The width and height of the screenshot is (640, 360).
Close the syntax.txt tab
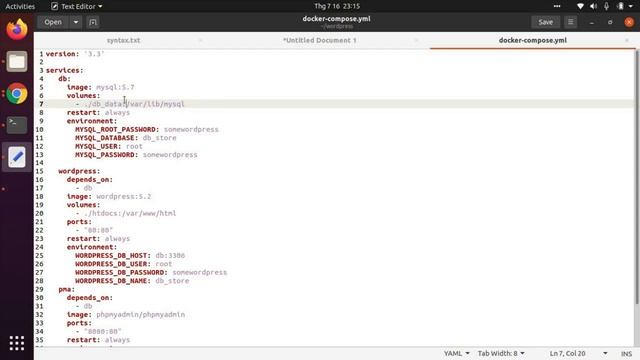200,40
